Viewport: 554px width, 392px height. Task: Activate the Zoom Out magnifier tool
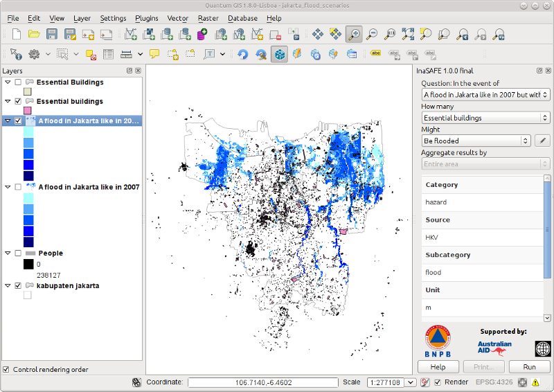point(372,35)
